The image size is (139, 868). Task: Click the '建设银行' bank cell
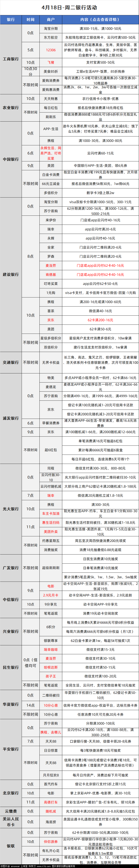click(11, 275)
